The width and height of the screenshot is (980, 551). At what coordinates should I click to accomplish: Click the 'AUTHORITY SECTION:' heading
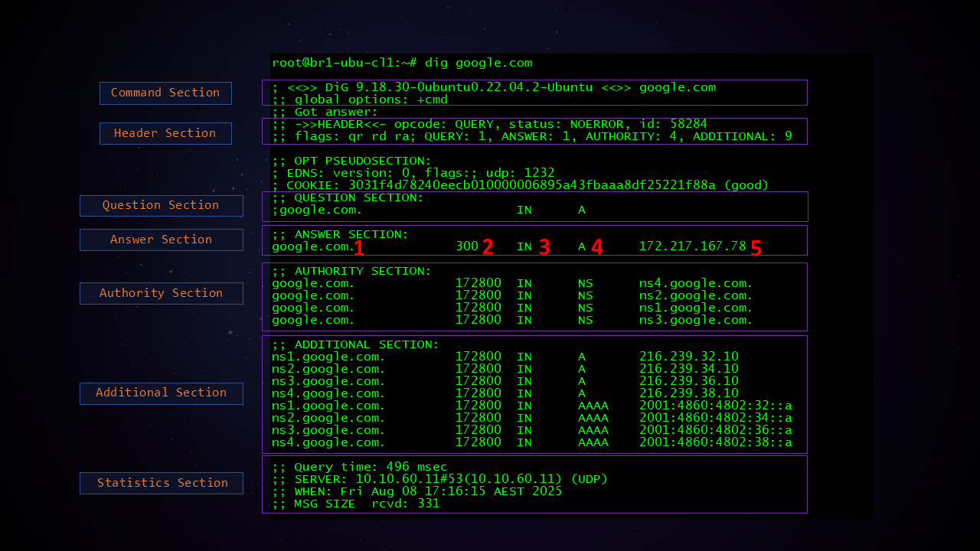tap(352, 271)
